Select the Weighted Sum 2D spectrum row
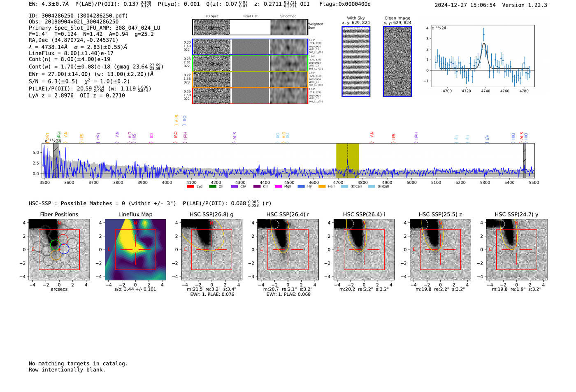Viewport: 576px width, 392px height. click(x=250, y=27)
